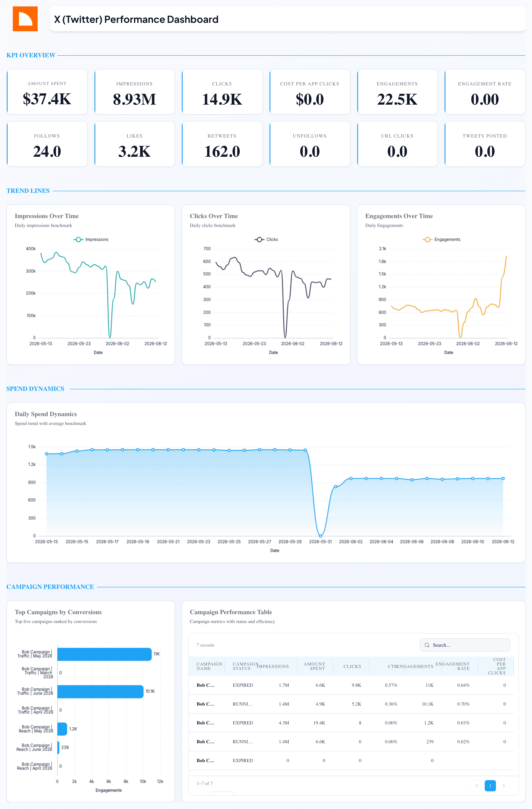Image resolution: width=532 pixels, height=809 pixels.
Task: Open the Unfollows KPI card
Action: click(310, 144)
